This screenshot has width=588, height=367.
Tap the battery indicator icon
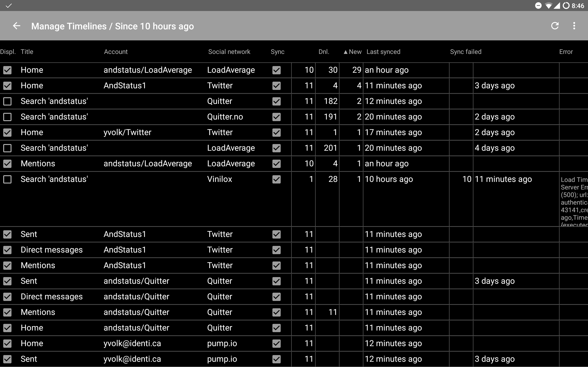[x=566, y=6]
